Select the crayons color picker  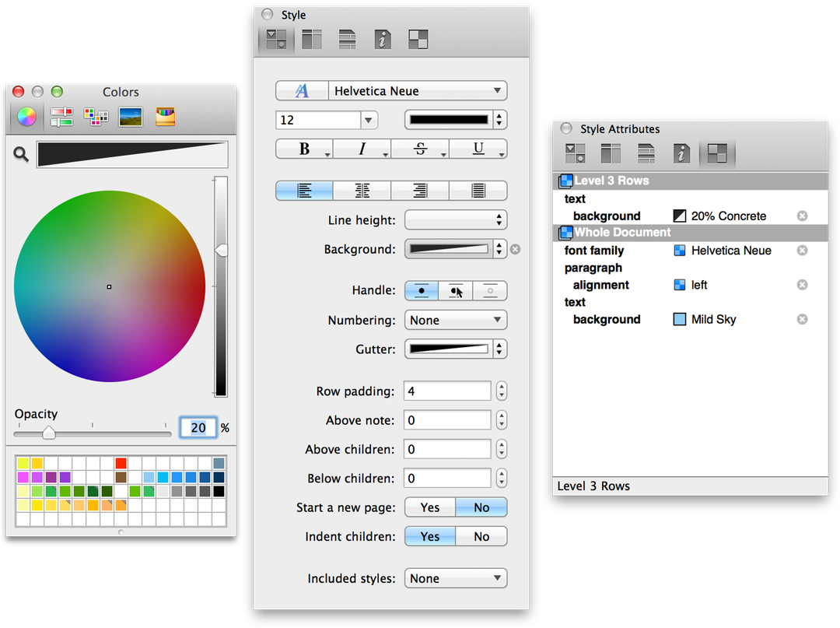[x=165, y=116]
